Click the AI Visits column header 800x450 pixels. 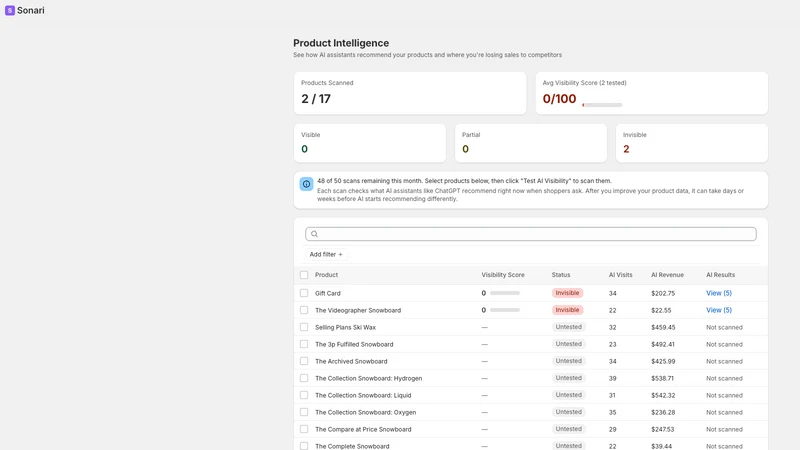(x=620, y=275)
